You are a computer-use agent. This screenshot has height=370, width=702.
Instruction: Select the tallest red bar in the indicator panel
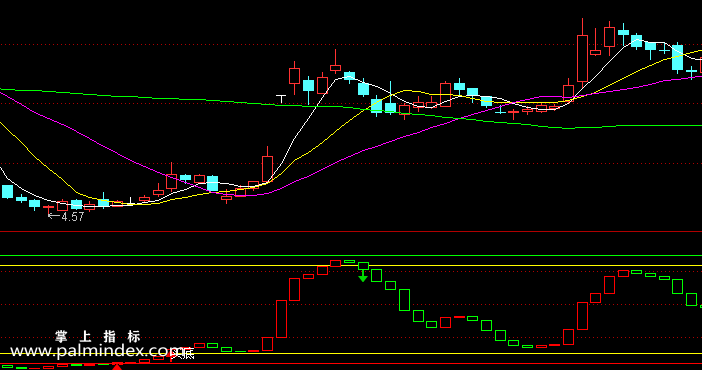282,318
